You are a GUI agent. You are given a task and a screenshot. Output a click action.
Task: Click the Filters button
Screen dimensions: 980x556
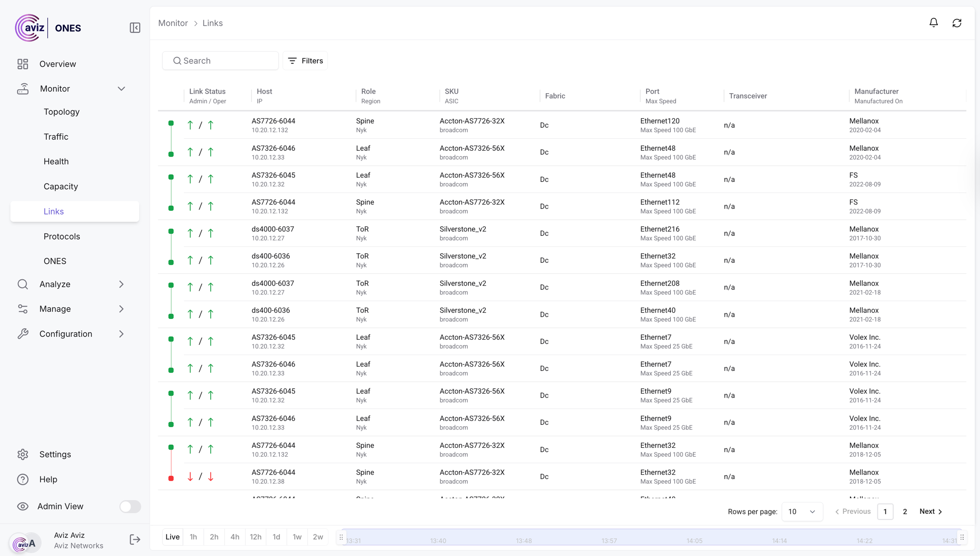coord(305,61)
